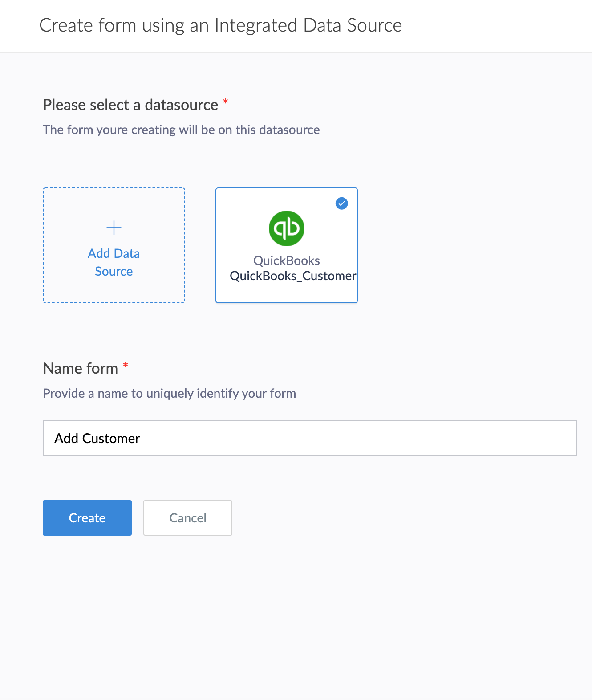The height and width of the screenshot is (700, 592).
Task: Click the Name form label
Action: click(x=81, y=369)
